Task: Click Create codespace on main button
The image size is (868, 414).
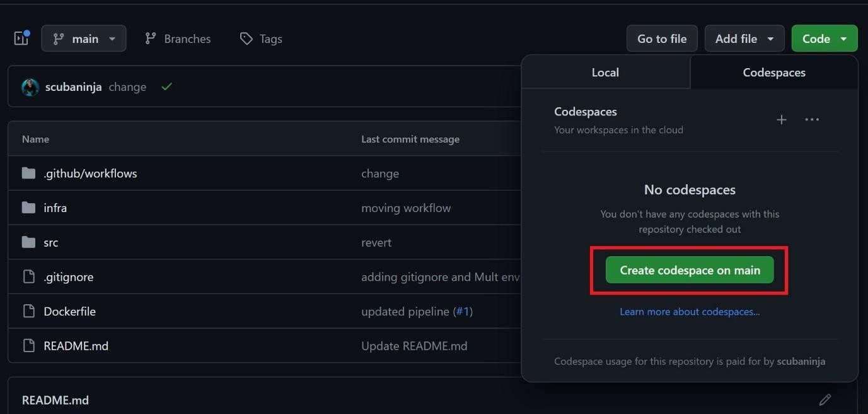Action: [690, 270]
